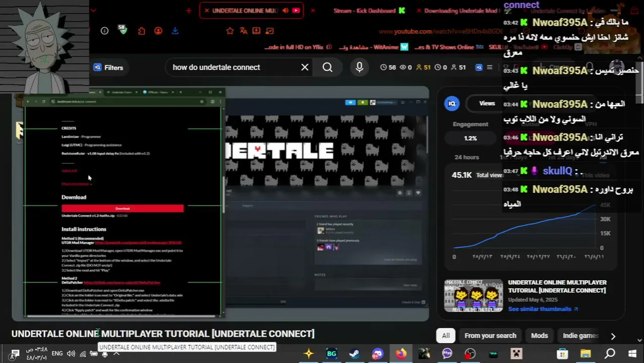The image size is (644, 363).
Task: Bookmark the page with the star icon
Action: click(x=230, y=31)
